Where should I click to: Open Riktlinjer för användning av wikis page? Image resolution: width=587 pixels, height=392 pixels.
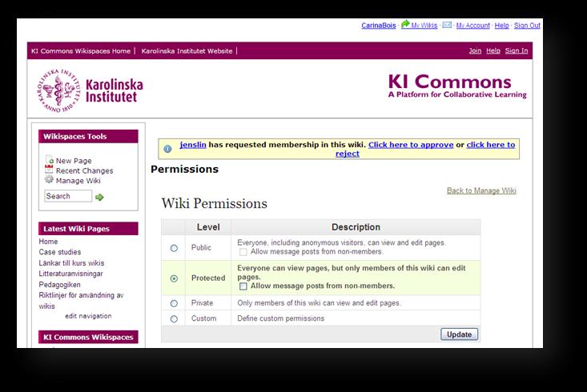[x=81, y=301]
